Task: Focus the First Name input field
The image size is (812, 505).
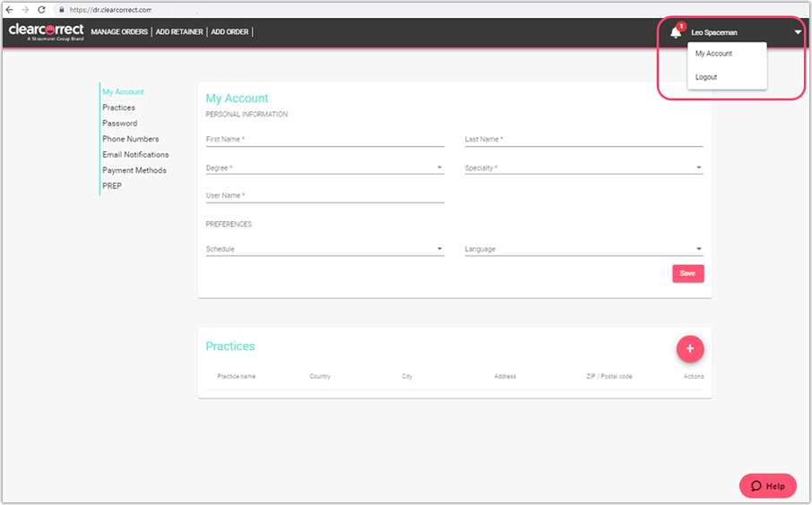Action: pos(324,140)
